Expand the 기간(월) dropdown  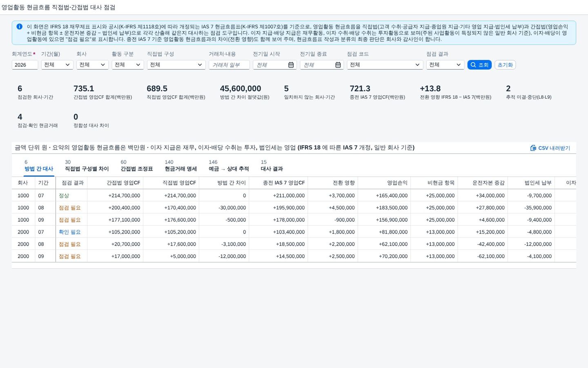[57, 65]
